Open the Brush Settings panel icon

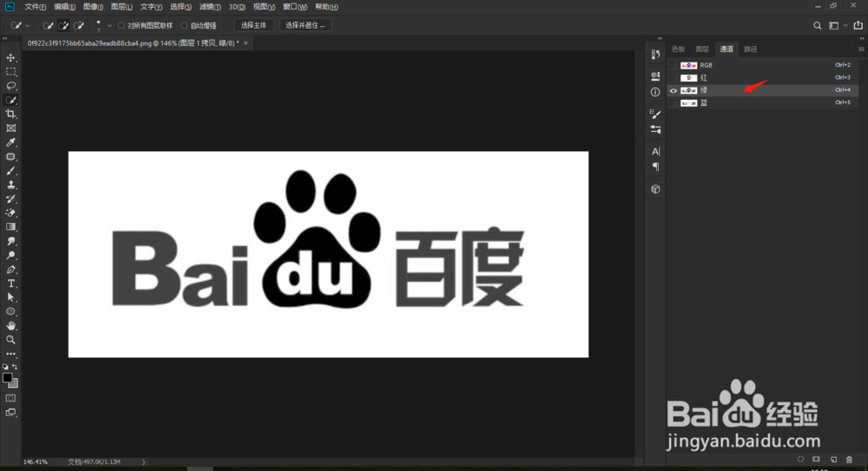pyautogui.click(x=655, y=114)
